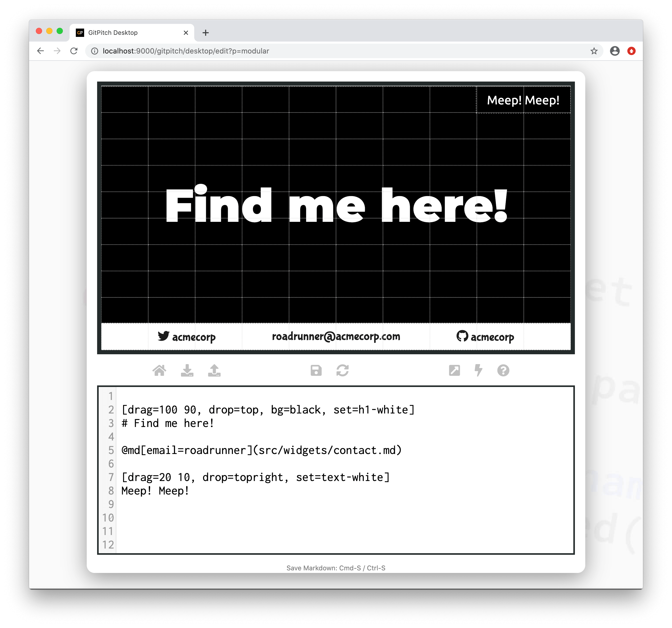View site information icon in address bar
This screenshot has height=628, width=672.
tap(95, 51)
